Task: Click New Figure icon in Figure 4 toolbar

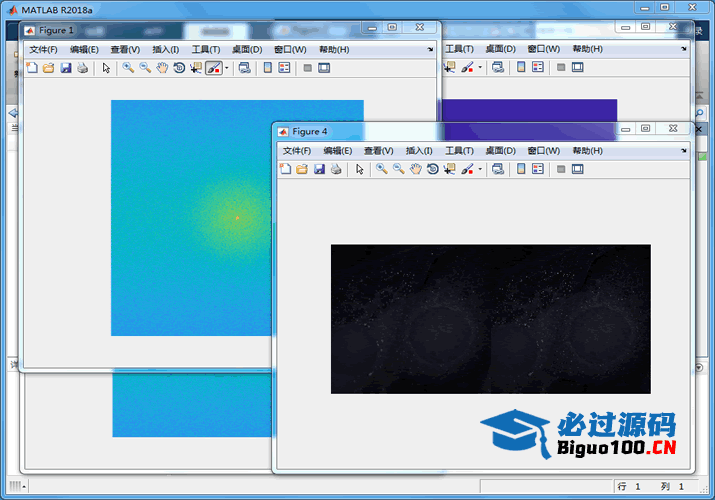Action: 285,169
